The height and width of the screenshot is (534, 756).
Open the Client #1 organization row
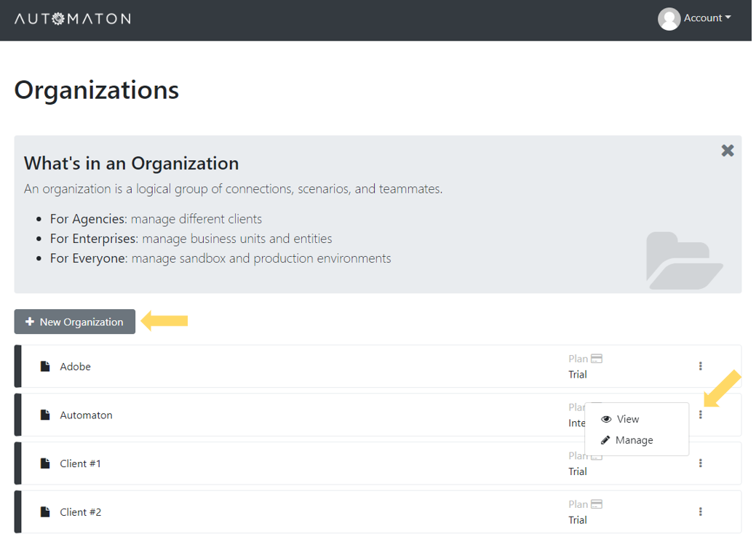(80, 463)
